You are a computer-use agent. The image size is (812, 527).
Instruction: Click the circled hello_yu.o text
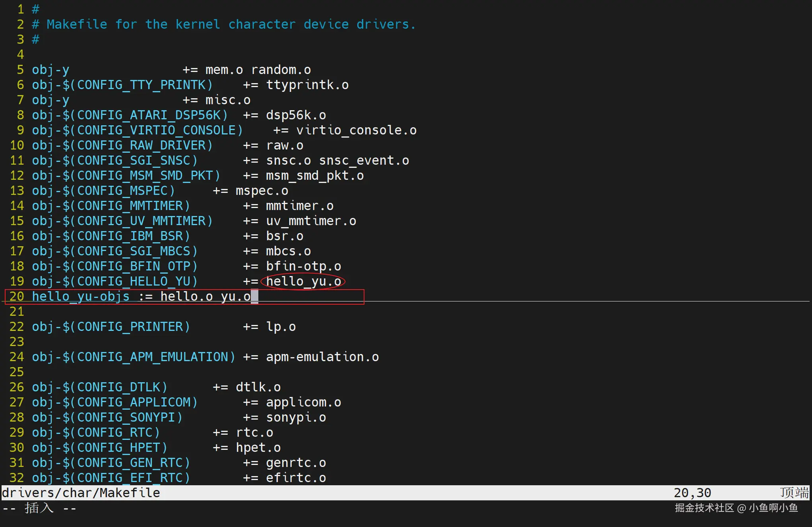303,281
